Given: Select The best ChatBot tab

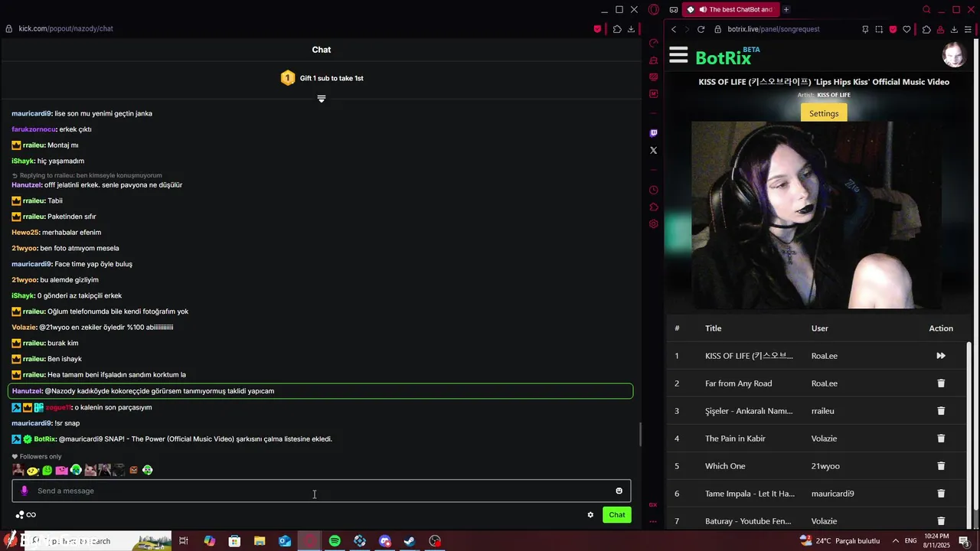Looking at the screenshot, I should click(730, 10).
